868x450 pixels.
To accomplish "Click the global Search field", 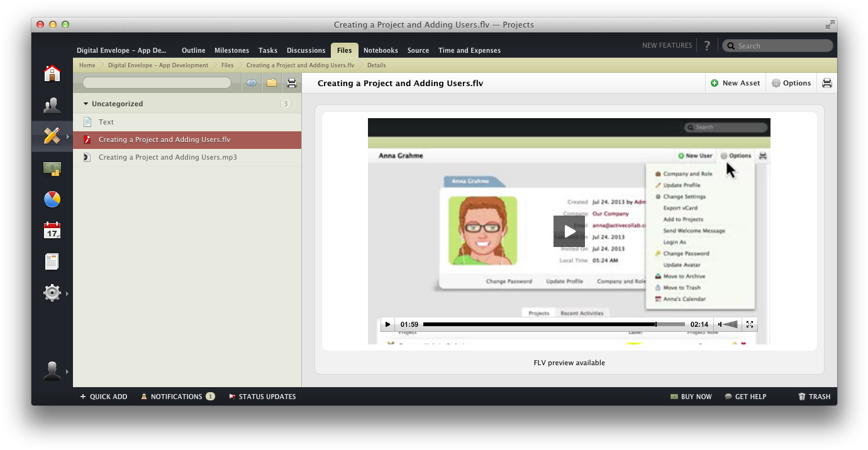I will coord(778,46).
